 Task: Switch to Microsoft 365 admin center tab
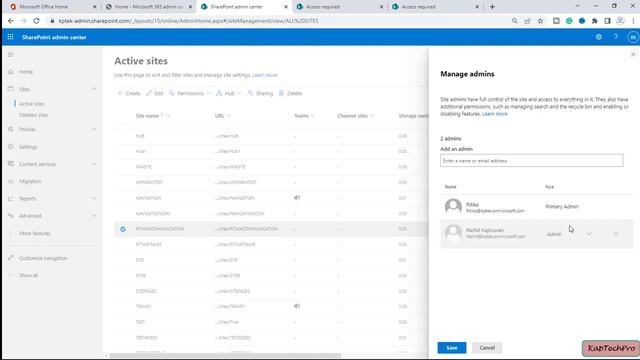coord(148,7)
